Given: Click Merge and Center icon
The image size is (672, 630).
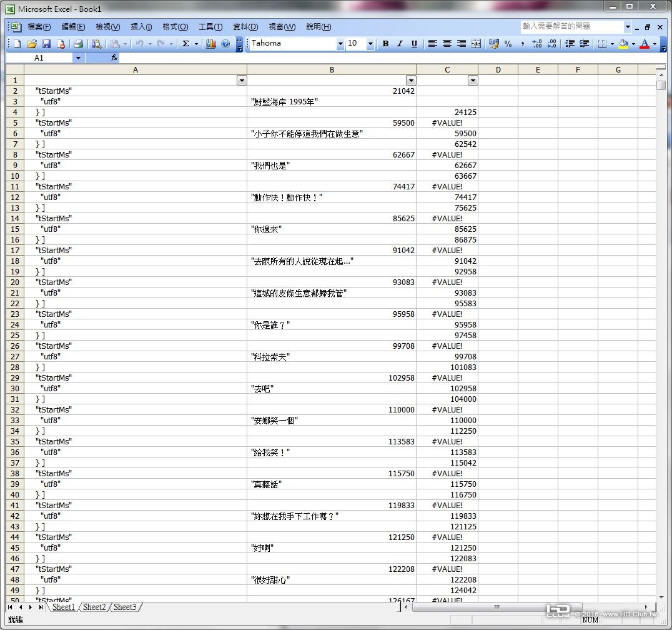Looking at the screenshot, I should (476, 44).
